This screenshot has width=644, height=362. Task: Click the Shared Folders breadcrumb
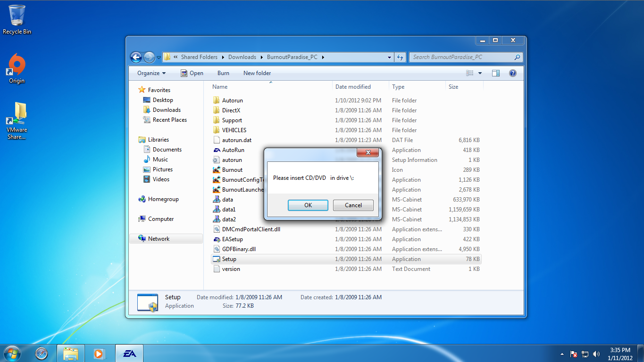(x=199, y=57)
